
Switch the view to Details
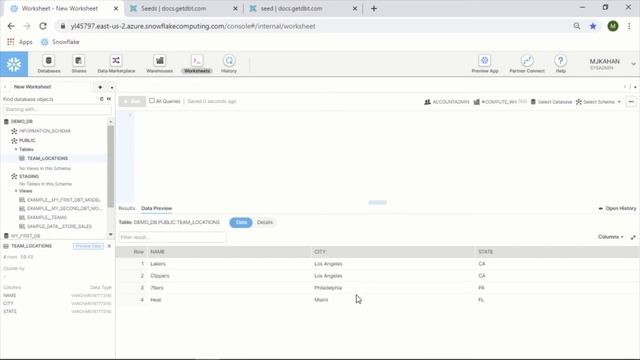click(264, 222)
